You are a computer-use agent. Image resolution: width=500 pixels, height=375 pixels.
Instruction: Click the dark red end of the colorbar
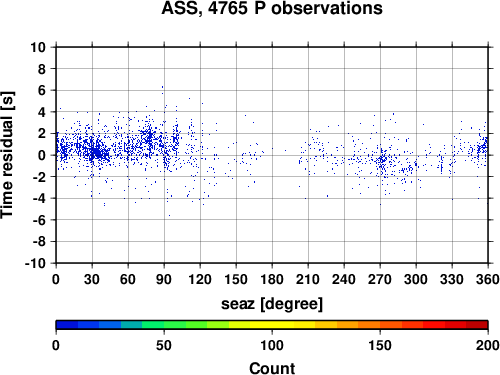click(x=477, y=325)
